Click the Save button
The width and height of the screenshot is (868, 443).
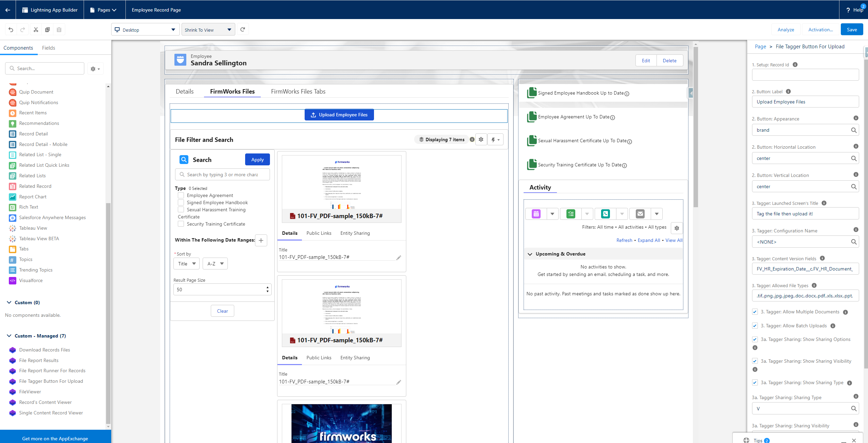pyautogui.click(x=851, y=30)
